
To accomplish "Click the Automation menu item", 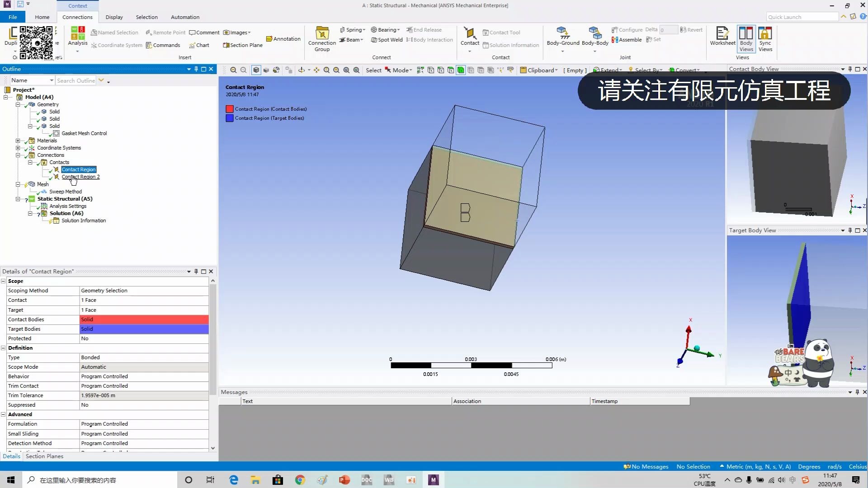I will pyautogui.click(x=185, y=17).
